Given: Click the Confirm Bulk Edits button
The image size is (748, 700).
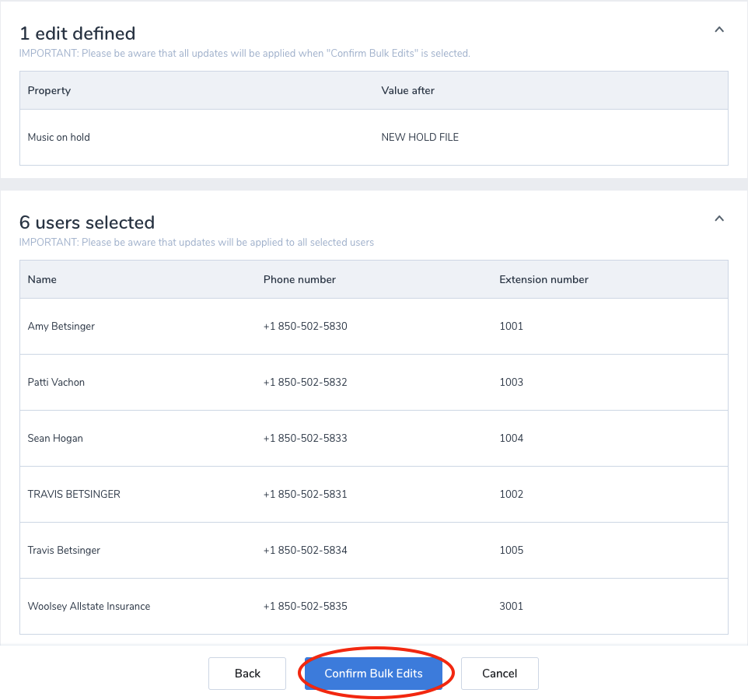Looking at the screenshot, I should (373, 674).
